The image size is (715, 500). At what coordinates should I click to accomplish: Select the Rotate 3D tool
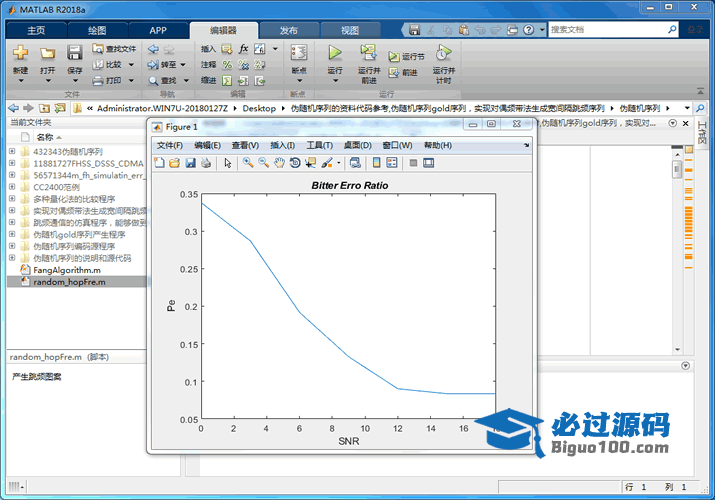coord(295,163)
